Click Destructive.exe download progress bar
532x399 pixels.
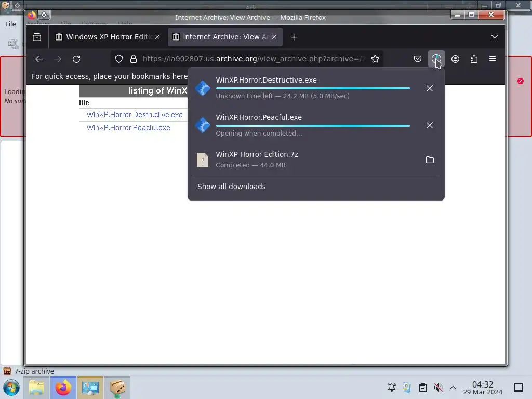(313, 88)
